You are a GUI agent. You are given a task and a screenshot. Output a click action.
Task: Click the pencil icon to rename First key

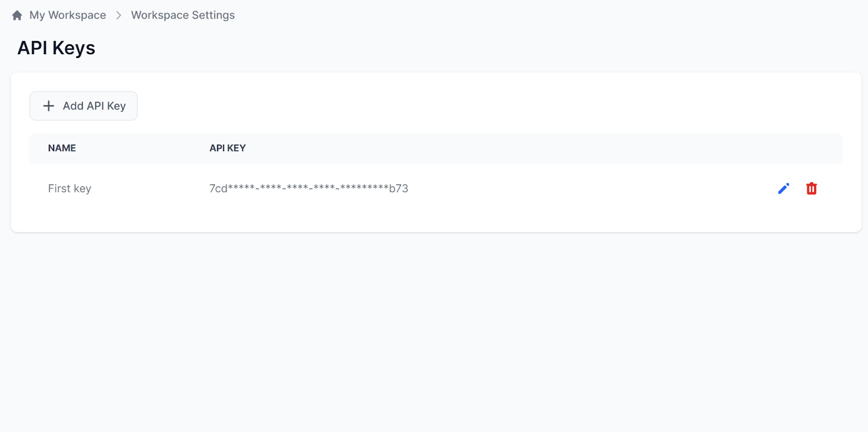coord(783,188)
